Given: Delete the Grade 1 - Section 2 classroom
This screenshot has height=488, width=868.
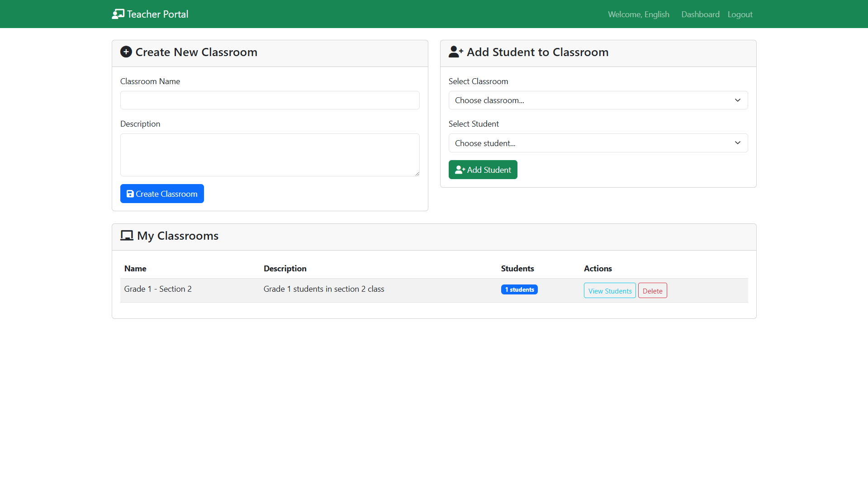Looking at the screenshot, I should pyautogui.click(x=652, y=291).
